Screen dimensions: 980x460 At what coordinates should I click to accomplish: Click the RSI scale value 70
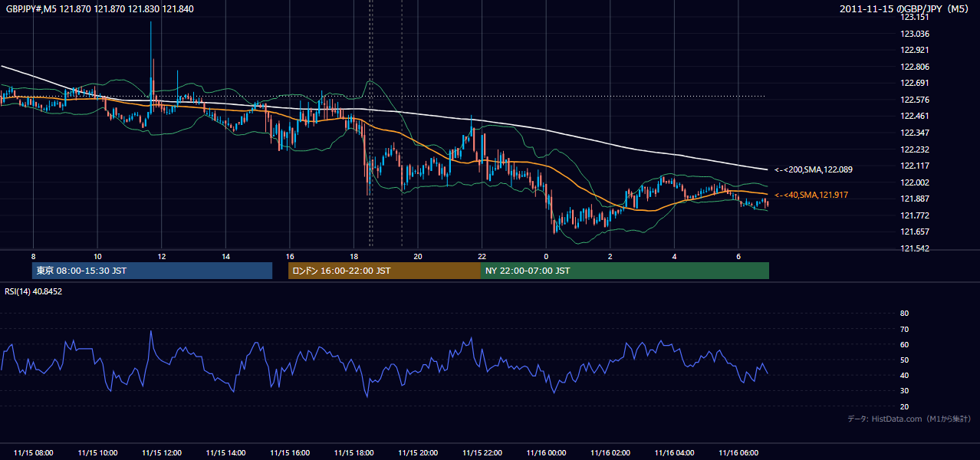[x=904, y=329]
